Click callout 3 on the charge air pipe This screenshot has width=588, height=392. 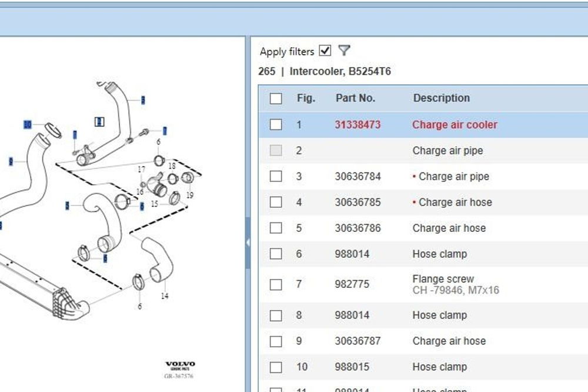tap(143, 100)
